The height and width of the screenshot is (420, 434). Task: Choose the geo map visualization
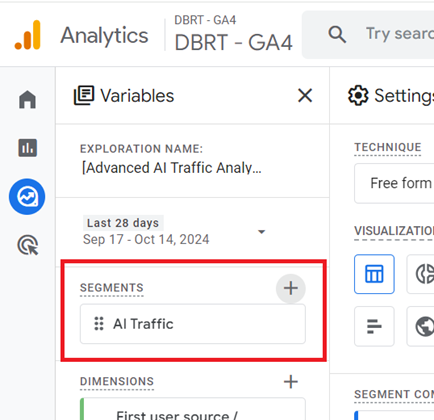click(421, 326)
